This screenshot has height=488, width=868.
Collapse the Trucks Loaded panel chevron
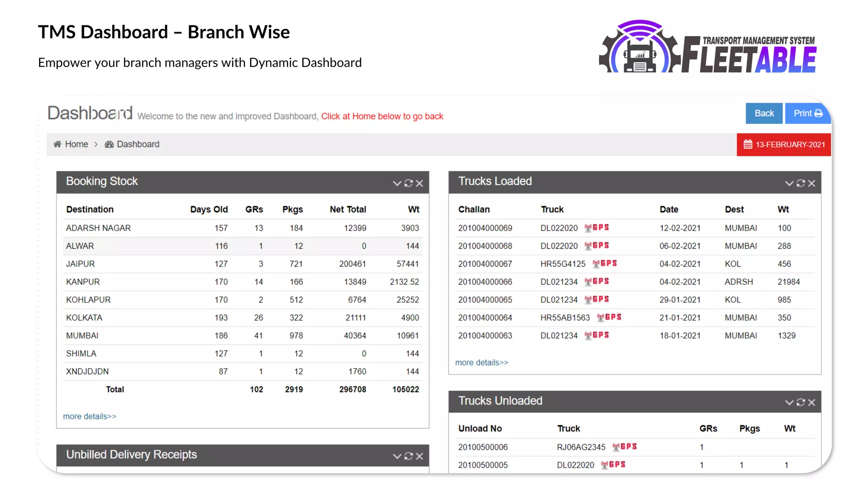tap(789, 183)
